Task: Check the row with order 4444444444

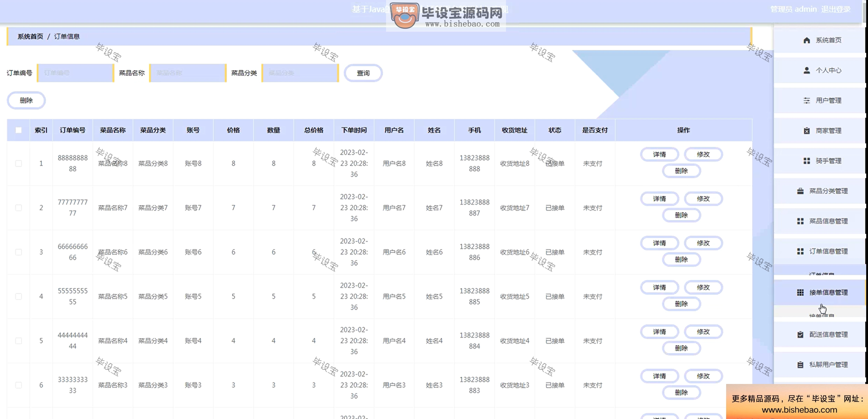Action: [19, 341]
